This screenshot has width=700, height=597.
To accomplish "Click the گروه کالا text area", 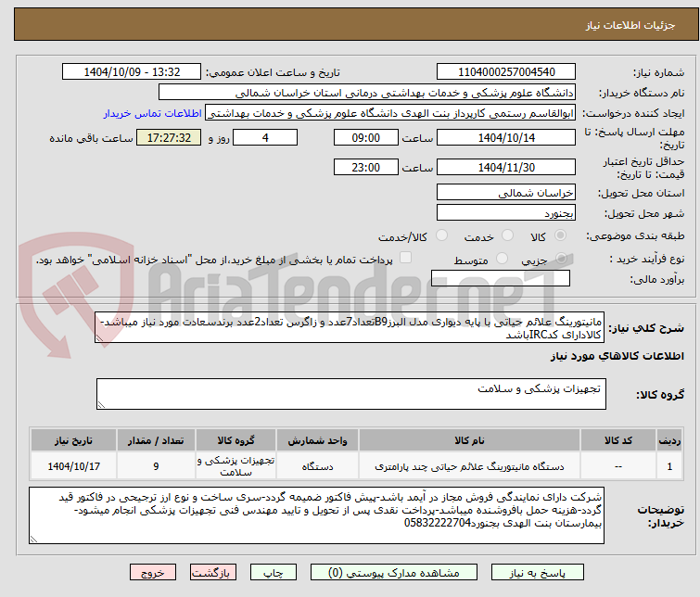I will point(350,394).
